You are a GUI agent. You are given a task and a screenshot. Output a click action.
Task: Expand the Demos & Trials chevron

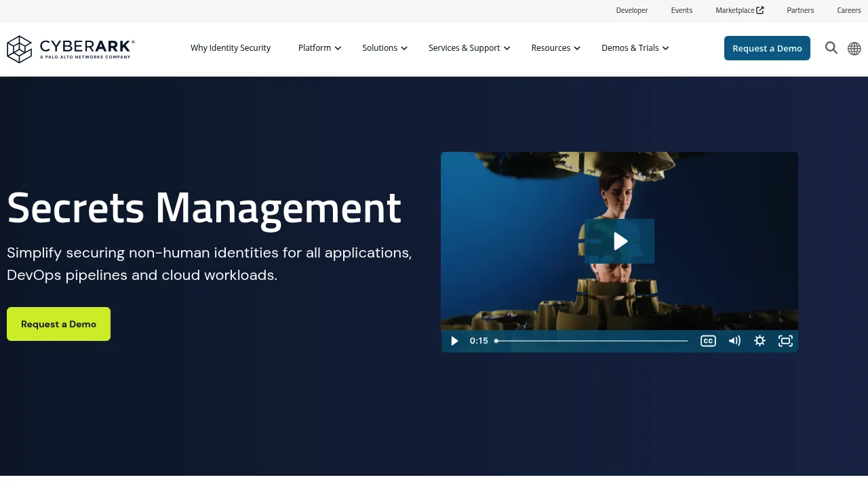[x=665, y=48]
